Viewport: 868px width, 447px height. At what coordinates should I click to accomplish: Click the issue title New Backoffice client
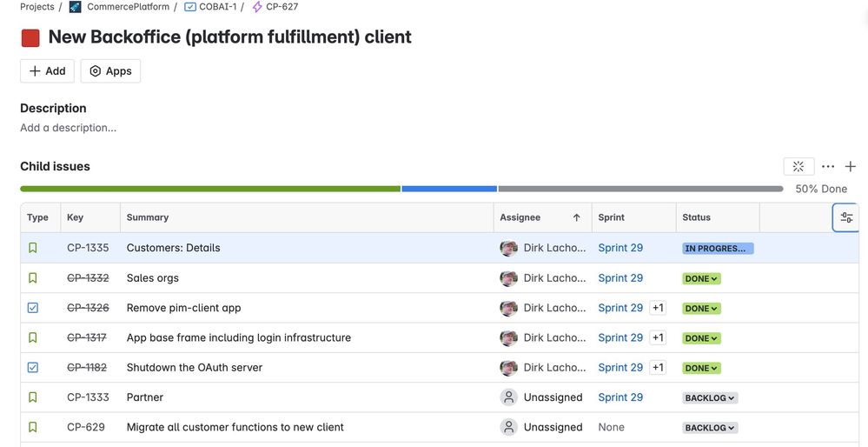click(229, 37)
